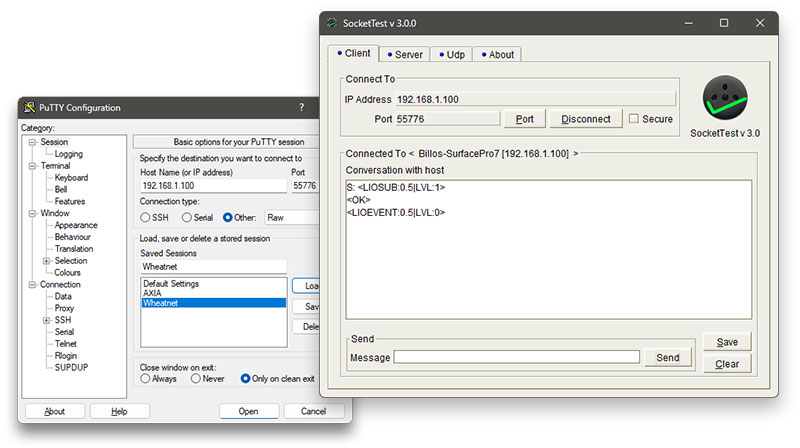800x448 pixels.
Task: Open the Appearance category
Action: pyautogui.click(x=76, y=225)
